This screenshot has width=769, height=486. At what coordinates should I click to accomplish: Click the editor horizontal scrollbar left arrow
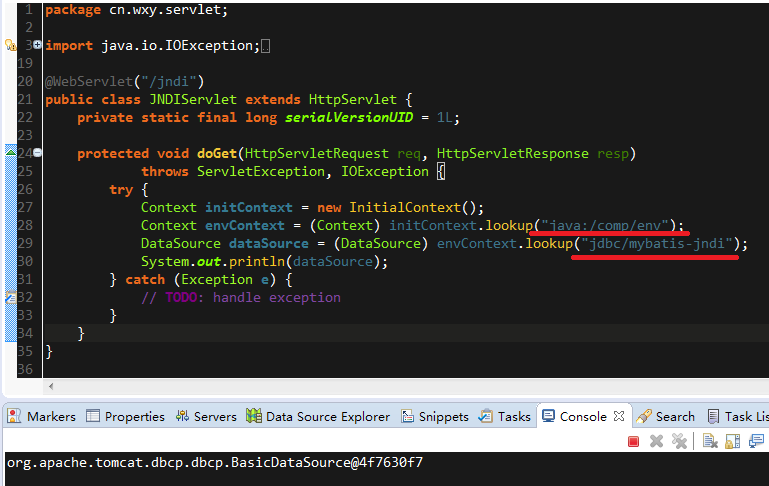51,386
